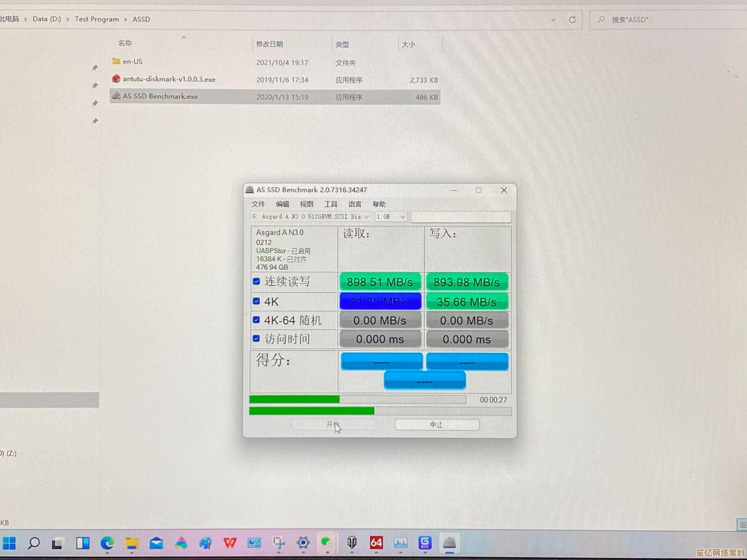Open the 工具 menu

331,204
